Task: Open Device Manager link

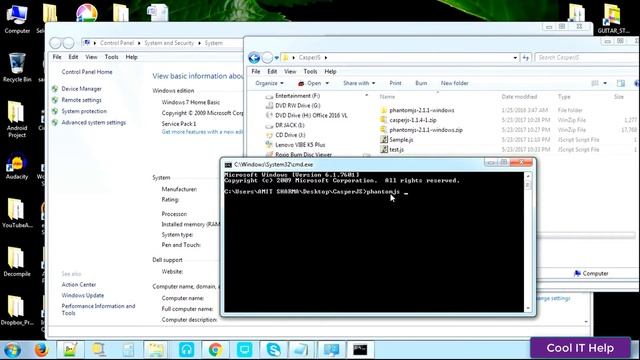Action: tap(81, 89)
